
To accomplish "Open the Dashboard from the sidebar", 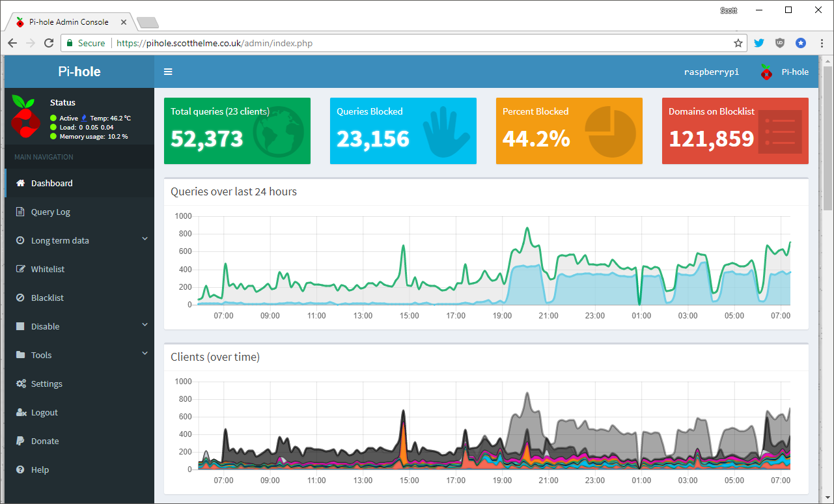I will pos(52,183).
